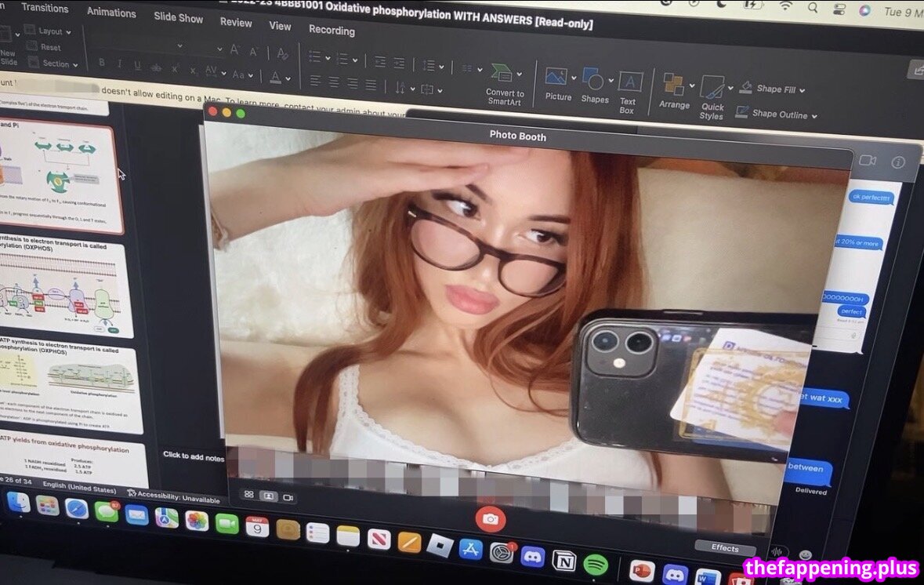Viewport: 924px width, 585px height.
Task: Switch to the Slide Show tab
Action: click(178, 16)
